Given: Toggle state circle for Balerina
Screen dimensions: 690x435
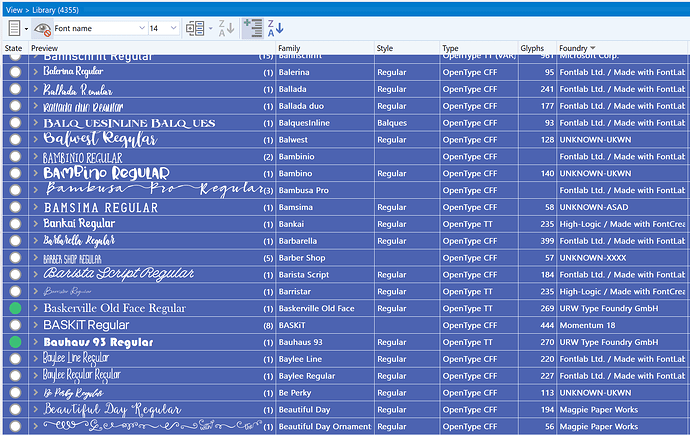Looking at the screenshot, I should pos(15,72).
